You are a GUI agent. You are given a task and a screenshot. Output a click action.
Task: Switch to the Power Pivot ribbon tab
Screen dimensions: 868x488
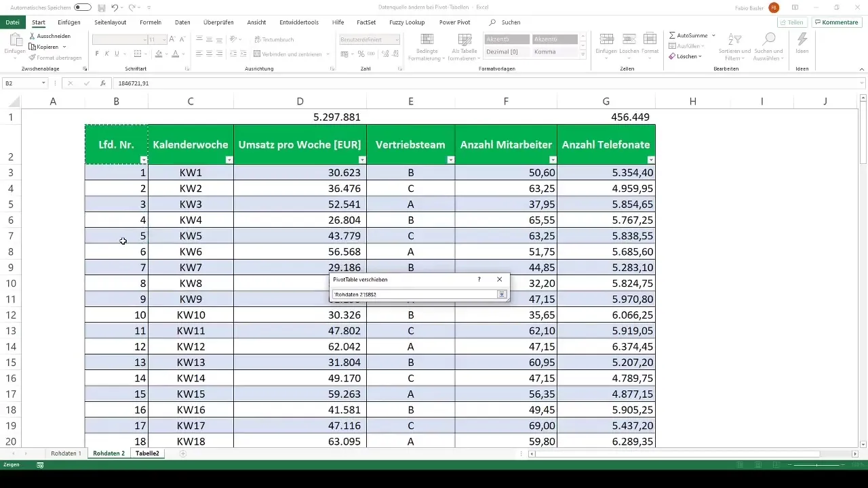click(x=454, y=22)
